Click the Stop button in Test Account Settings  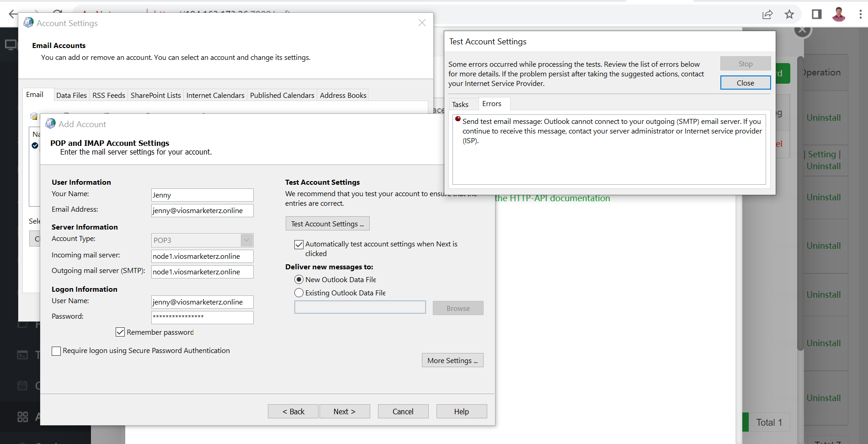746,64
